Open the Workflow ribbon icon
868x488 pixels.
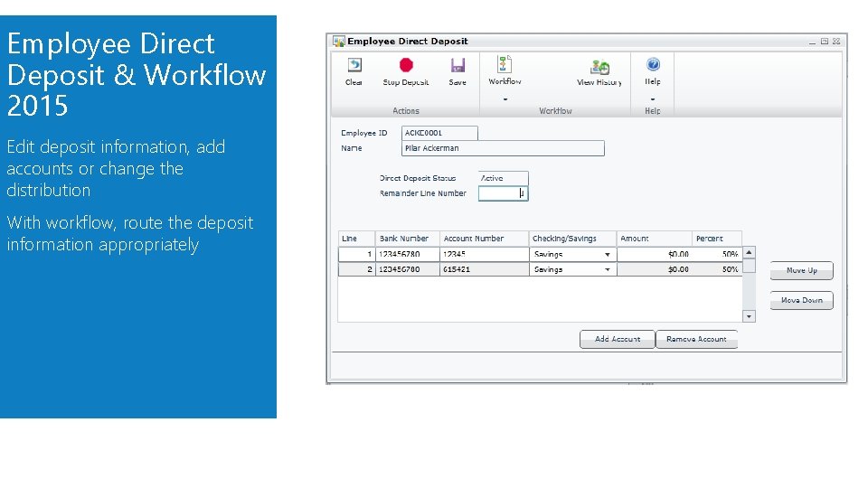(505, 64)
